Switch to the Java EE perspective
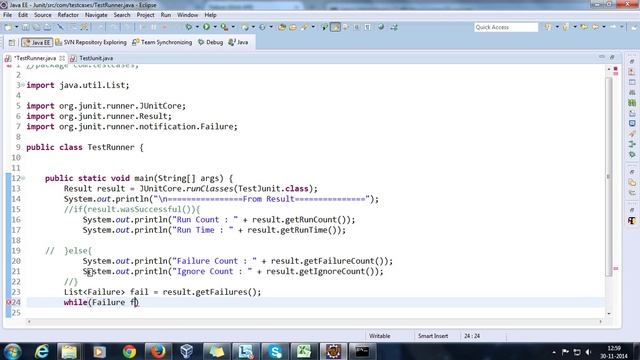The height and width of the screenshot is (360, 640). [37, 42]
